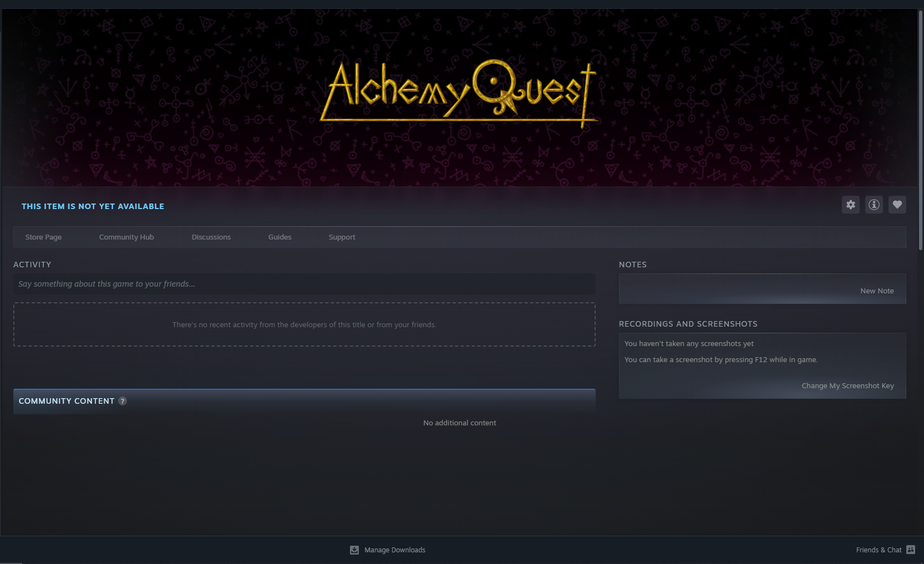The height and width of the screenshot is (564, 924).
Task: Open the game settings gear icon
Action: (850, 205)
